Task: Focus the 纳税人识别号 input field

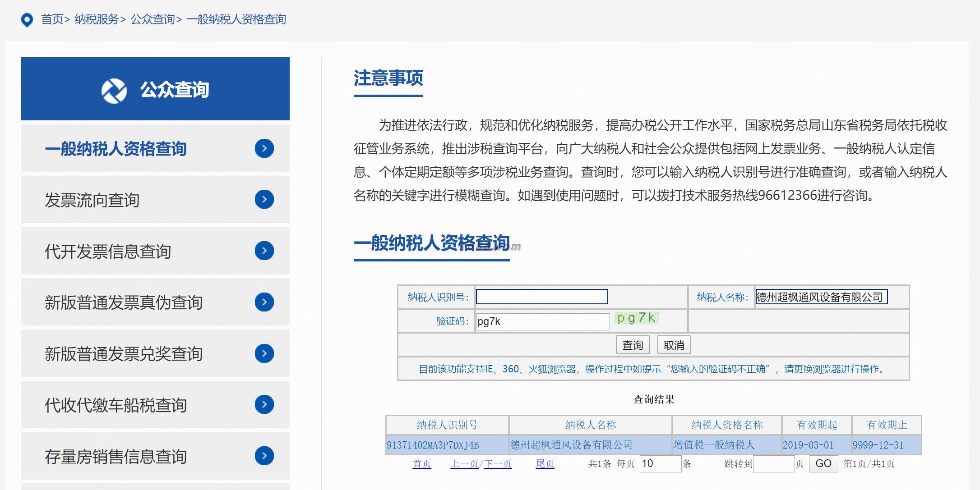Action: click(x=542, y=297)
